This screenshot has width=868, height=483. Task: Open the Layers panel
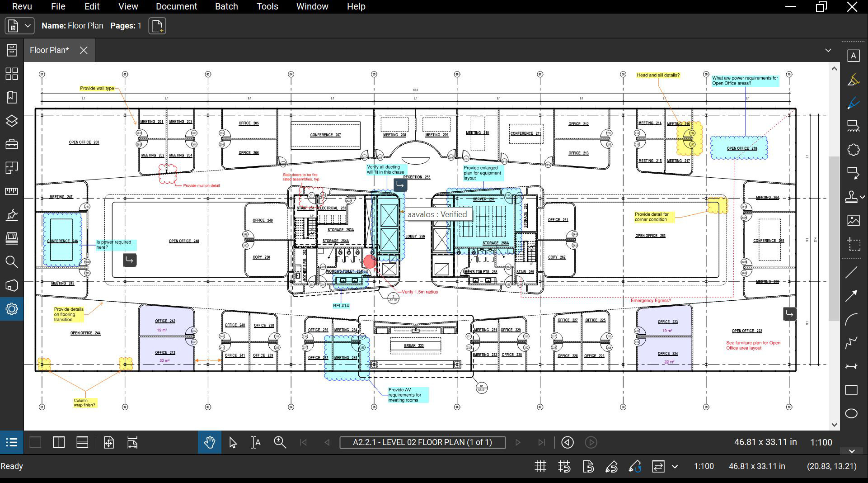(12, 121)
